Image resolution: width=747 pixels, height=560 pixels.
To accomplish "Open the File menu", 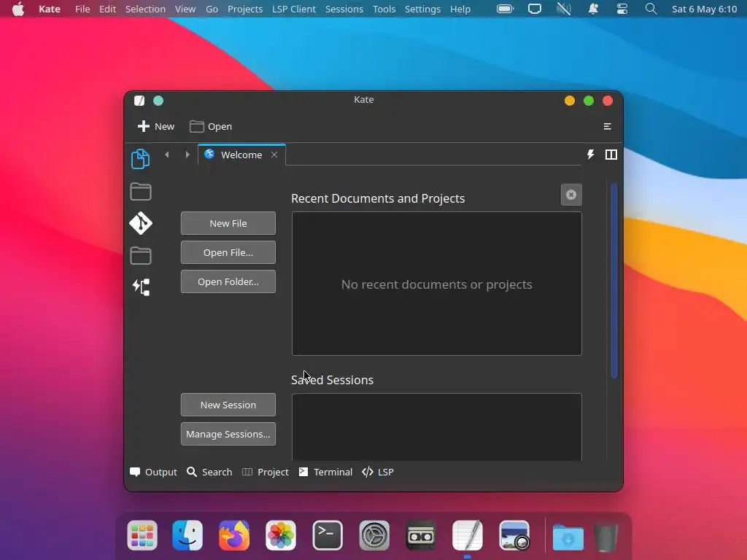I will [82, 9].
